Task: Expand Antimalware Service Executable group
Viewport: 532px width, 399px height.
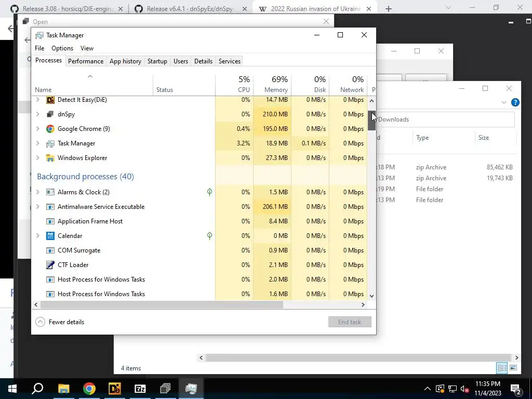Action: [37, 207]
